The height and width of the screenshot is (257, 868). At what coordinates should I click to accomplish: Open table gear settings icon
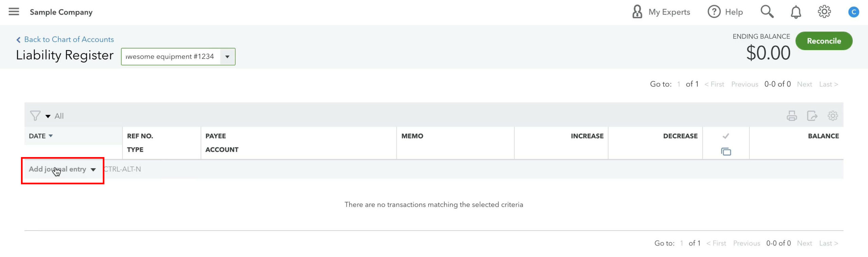(x=833, y=116)
